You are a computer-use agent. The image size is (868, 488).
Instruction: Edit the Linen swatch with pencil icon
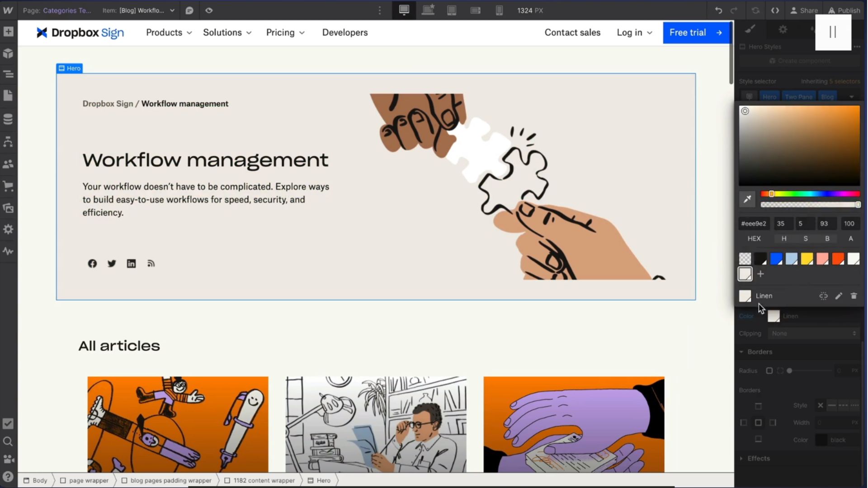click(x=839, y=296)
